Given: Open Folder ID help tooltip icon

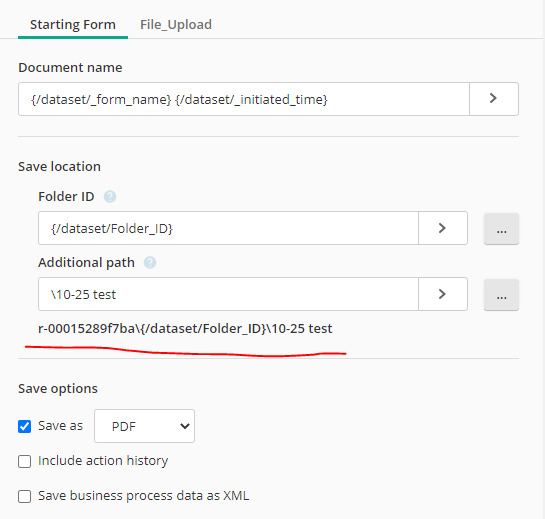Looking at the screenshot, I should pos(110,197).
